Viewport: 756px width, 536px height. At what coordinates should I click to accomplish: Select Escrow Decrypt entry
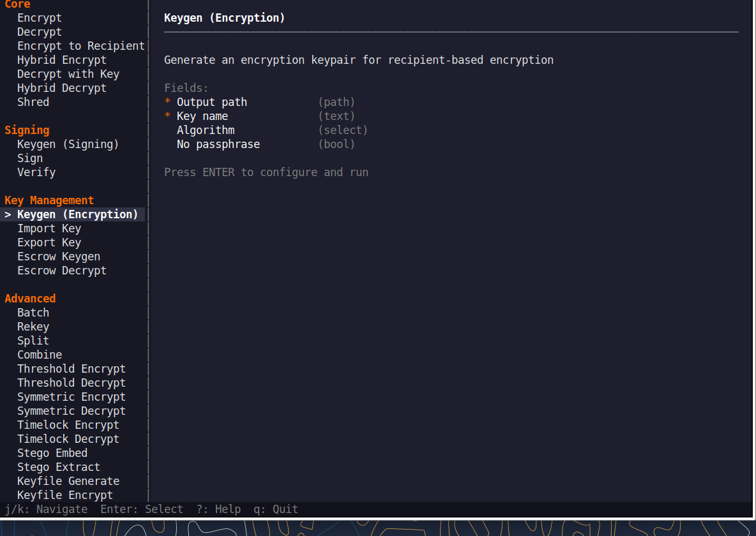[x=62, y=271]
